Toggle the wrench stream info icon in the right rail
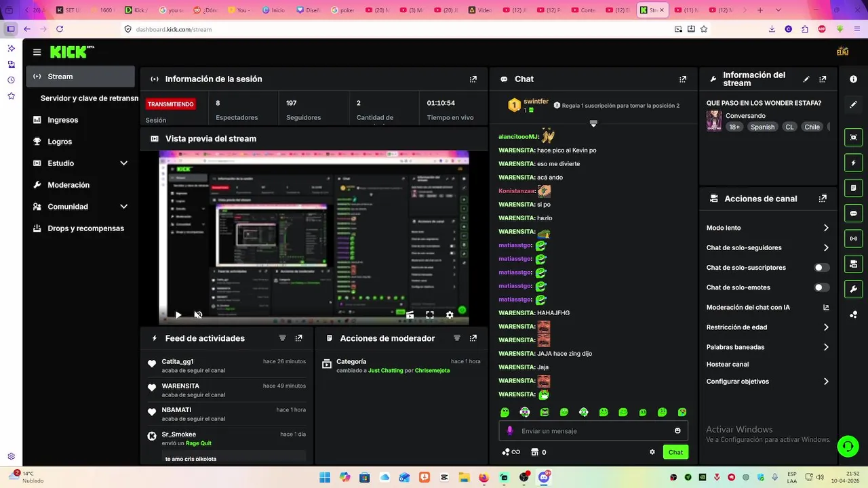The width and height of the screenshot is (868, 488). point(853,289)
